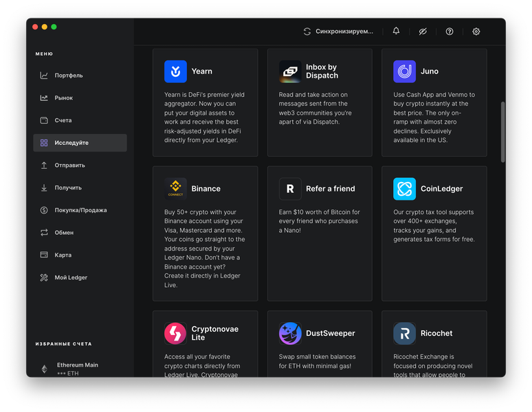The height and width of the screenshot is (412, 532).
Task: Click the Dispatch messages description text
Action: pyautogui.click(x=315, y=108)
